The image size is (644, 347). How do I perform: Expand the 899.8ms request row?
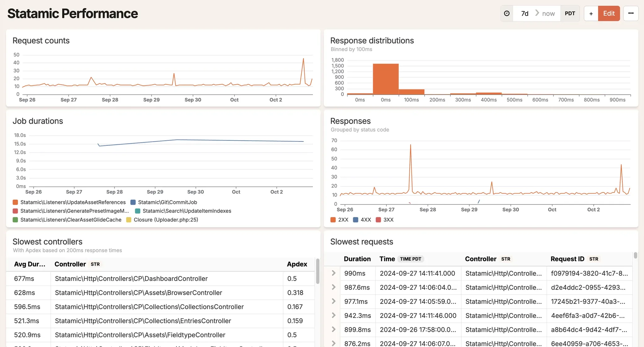click(333, 329)
